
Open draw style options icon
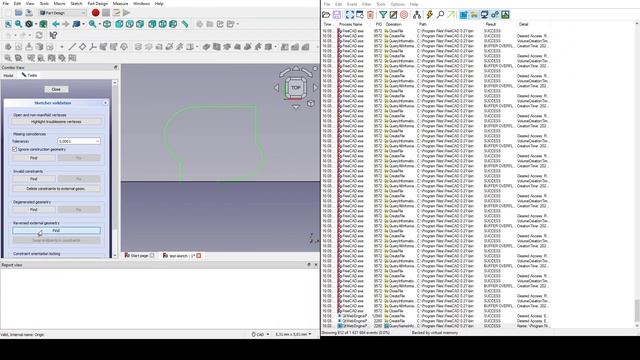tap(29, 24)
